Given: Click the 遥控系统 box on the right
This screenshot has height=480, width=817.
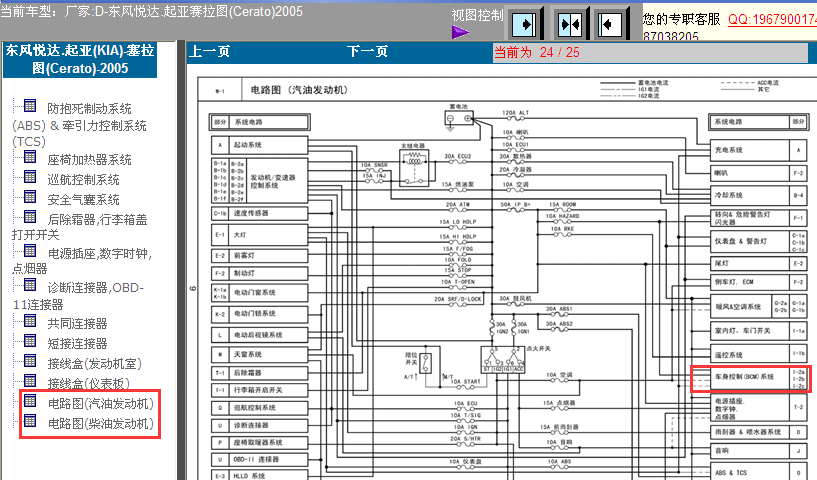Looking at the screenshot, I should pos(759,355).
